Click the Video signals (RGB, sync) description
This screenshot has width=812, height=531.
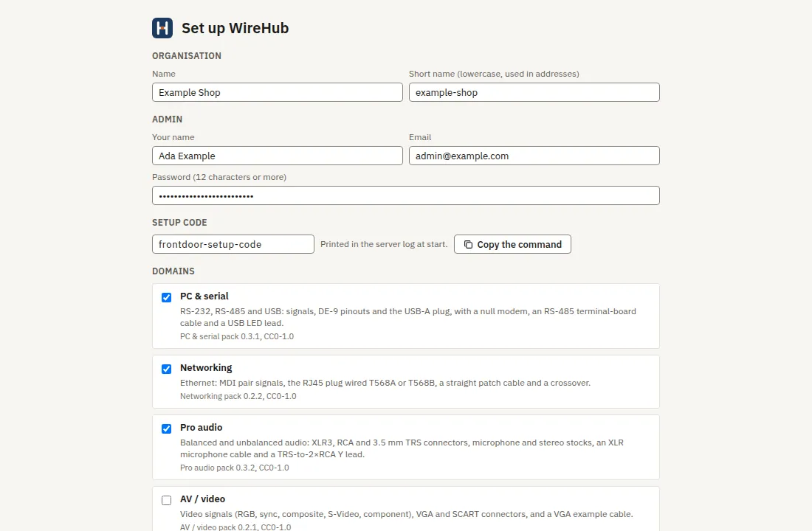[407, 514]
